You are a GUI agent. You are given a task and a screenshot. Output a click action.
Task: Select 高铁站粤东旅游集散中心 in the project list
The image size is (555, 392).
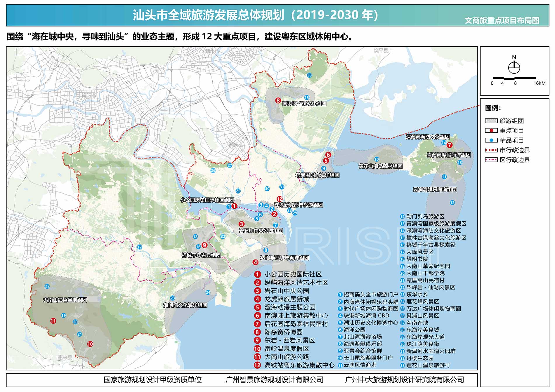[x=299, y=365]
